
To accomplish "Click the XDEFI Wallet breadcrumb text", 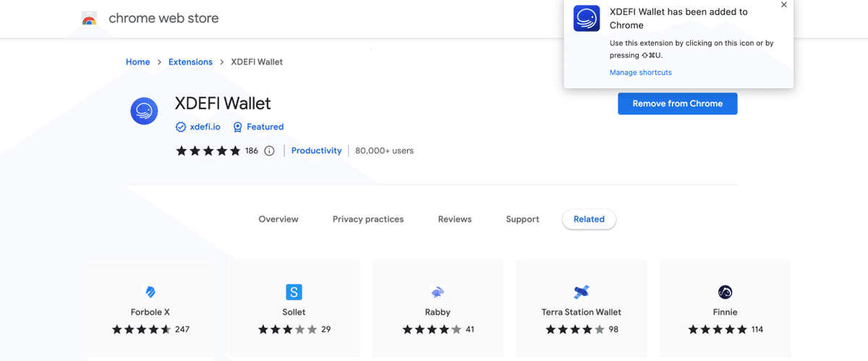I will point(257,62).
